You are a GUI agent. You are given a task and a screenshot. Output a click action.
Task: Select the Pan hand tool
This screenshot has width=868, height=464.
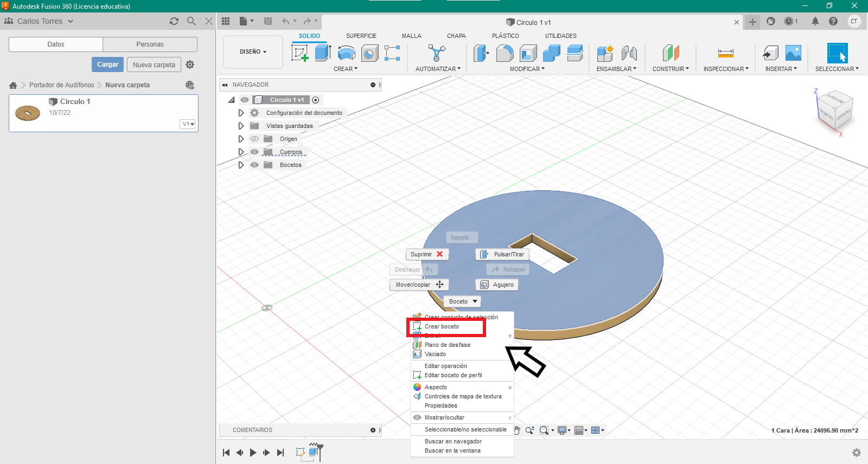tap(516, 430)
